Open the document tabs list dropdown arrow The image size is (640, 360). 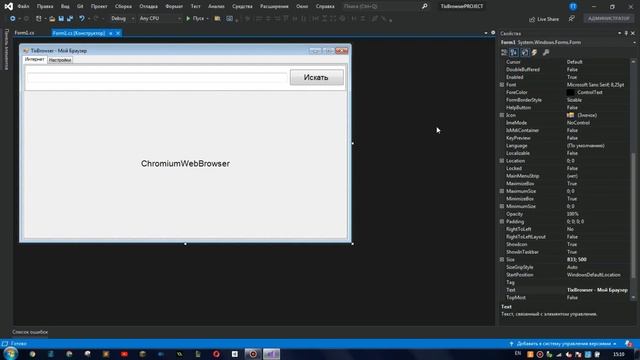(486, 33)
